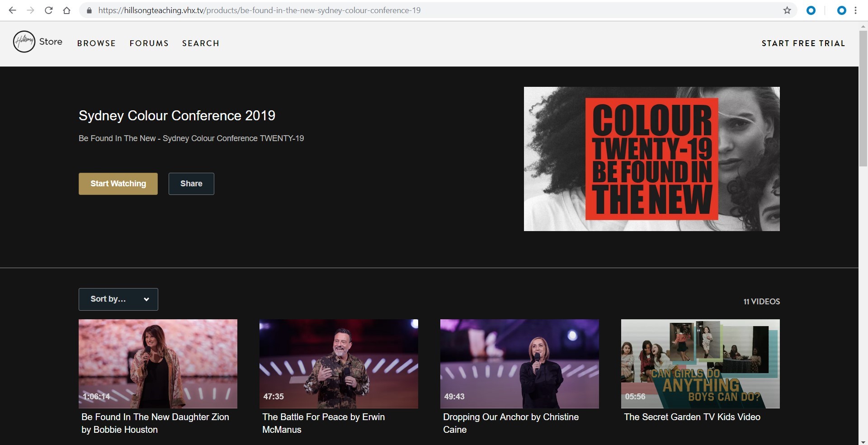The height and width of the screenshot is (445, 868).
Task: Go back using the browser back arrow
Action: [13, 10]
